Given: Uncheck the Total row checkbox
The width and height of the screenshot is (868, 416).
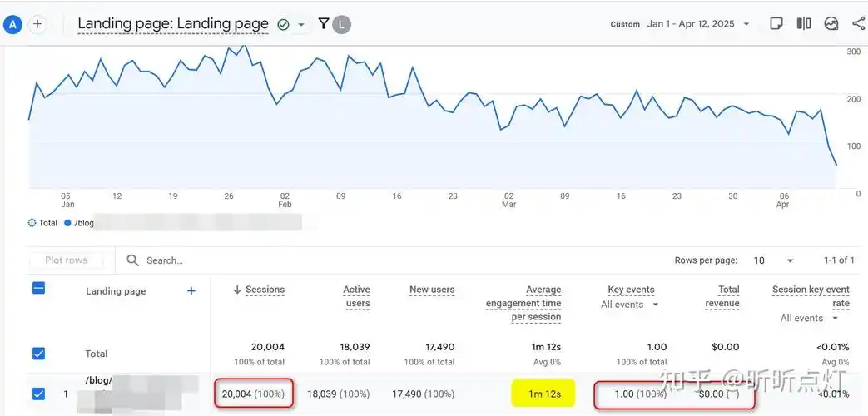Looking at the screenshot, I should click(38, 354).
